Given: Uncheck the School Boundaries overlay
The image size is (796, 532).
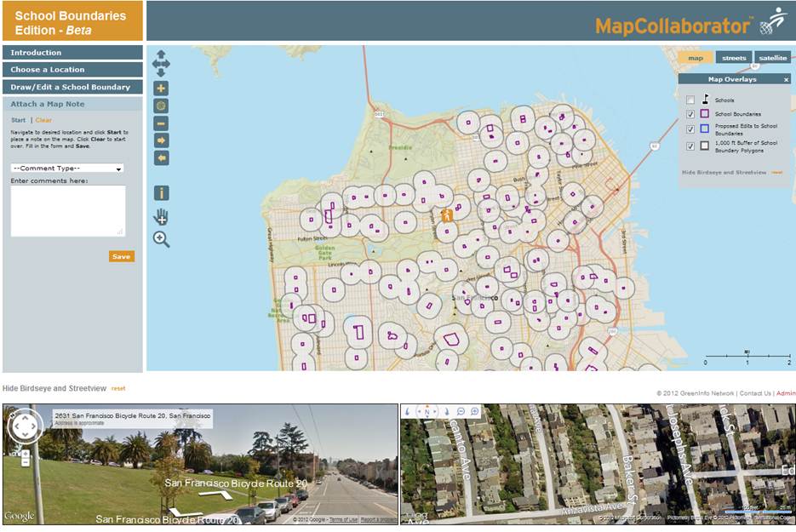Looking at the screenshot, I should 690,114.
